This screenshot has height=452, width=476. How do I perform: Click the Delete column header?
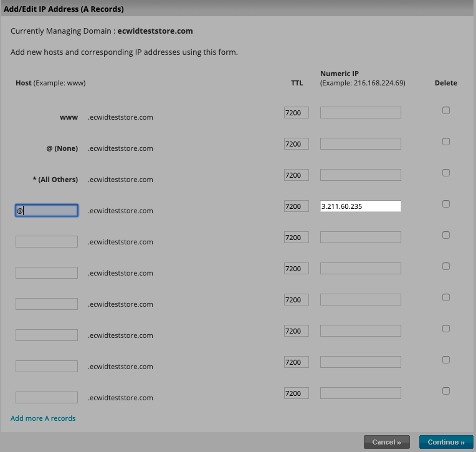point(445,83)
